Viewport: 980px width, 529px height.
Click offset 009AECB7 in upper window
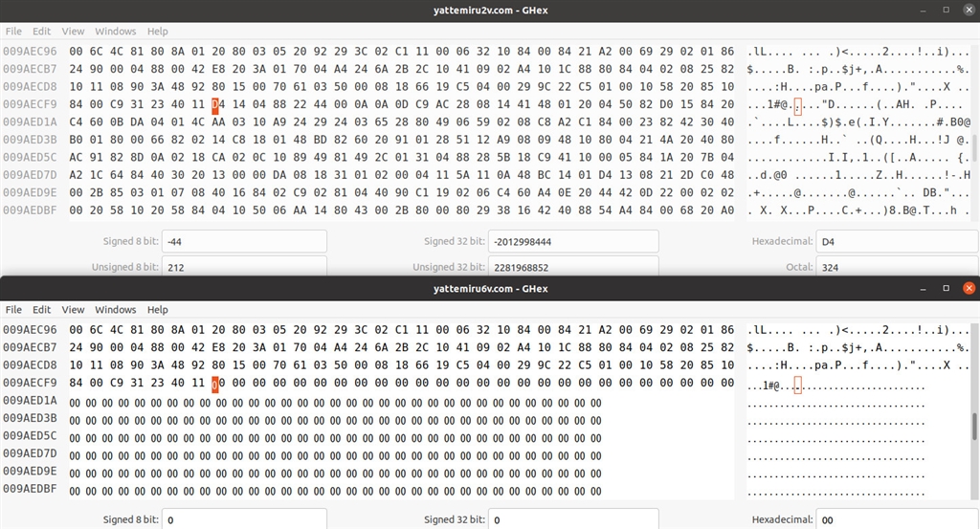click(30, 69)
